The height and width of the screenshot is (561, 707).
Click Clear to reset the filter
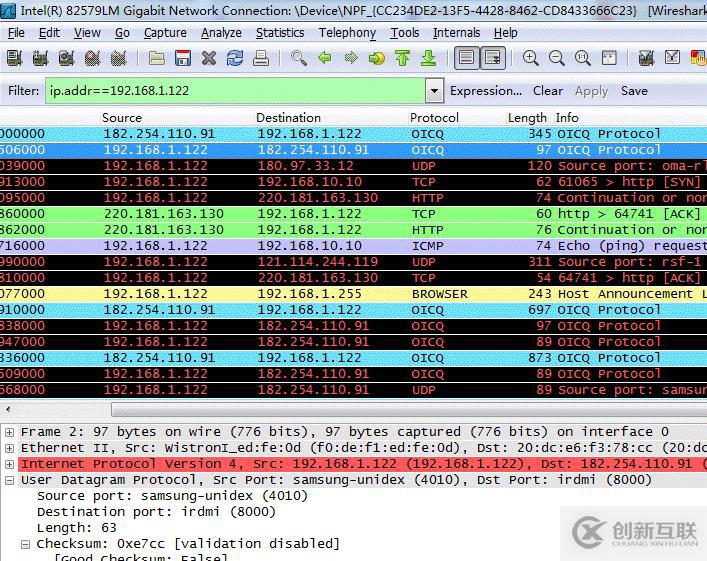point(547,91)
